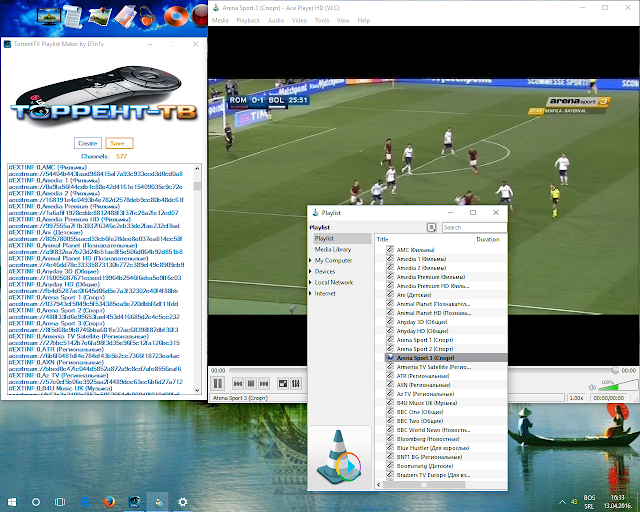
Task: Stop playback in Ace Player
Action: (251, 383)
